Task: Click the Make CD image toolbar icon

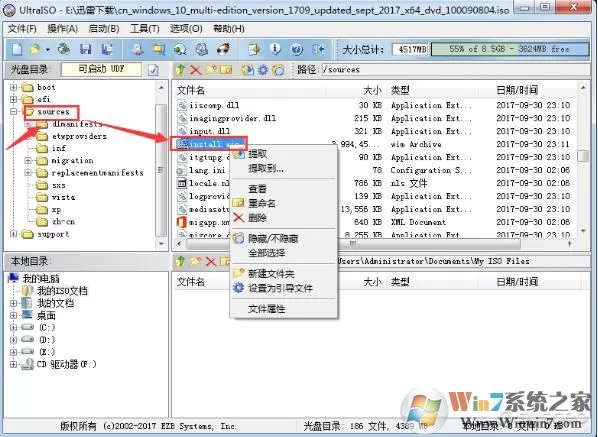Action: tap(137, 50)
